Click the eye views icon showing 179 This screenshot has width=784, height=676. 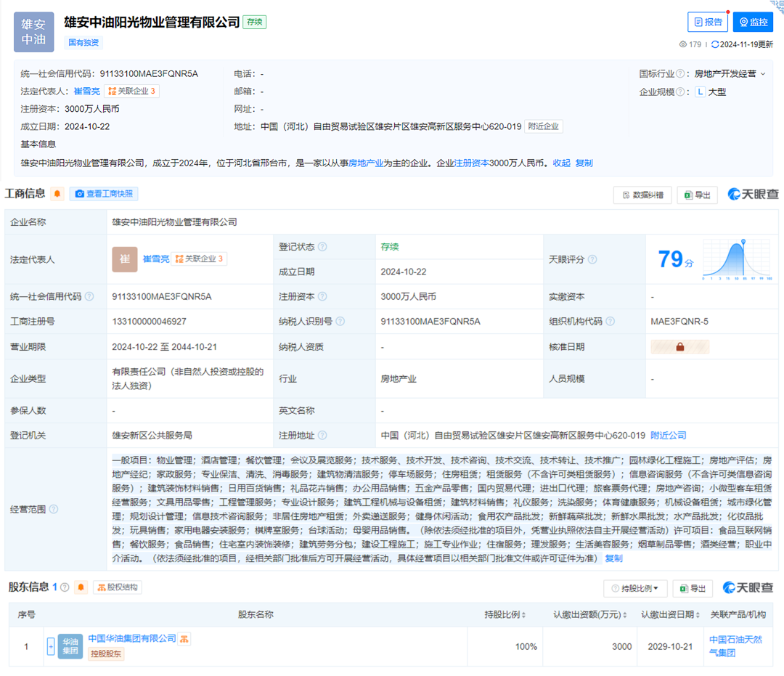click(x=682, y=44)
